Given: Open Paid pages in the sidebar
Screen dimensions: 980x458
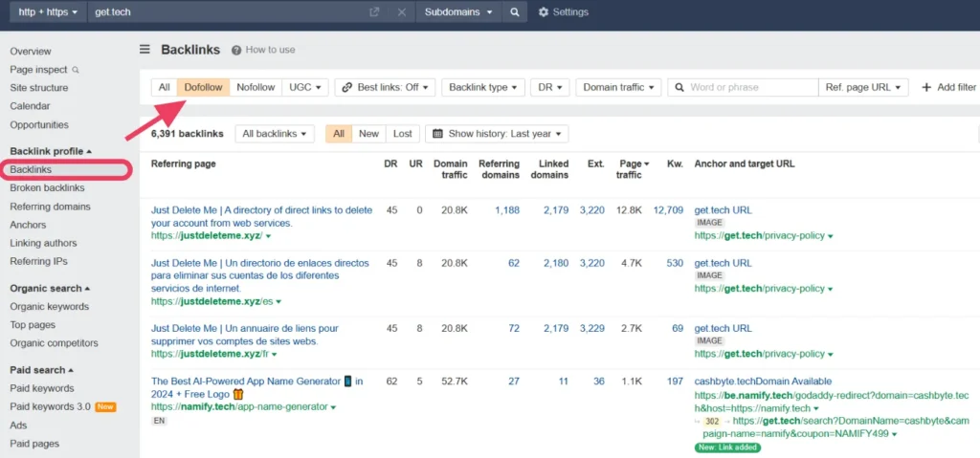Looking at the screenshot, I should tap(34, 444).
